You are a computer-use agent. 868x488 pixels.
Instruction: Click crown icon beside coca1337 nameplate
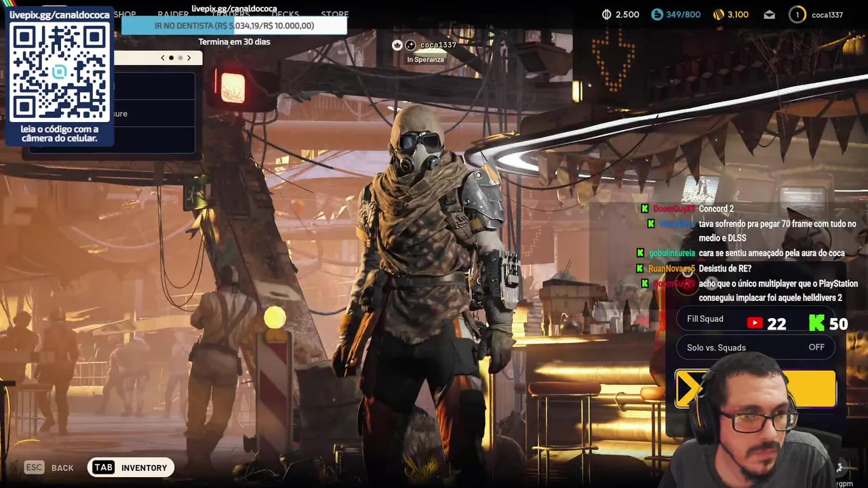[397, 45]
